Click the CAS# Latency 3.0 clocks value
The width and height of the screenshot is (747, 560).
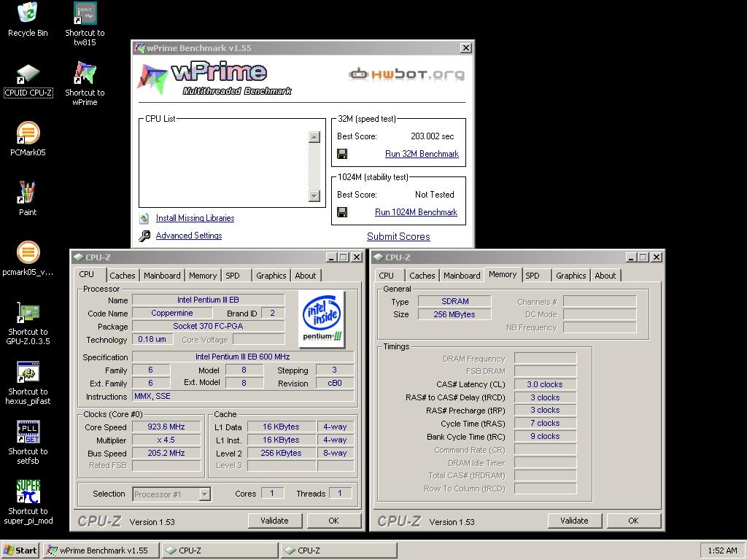pos(545,385)
